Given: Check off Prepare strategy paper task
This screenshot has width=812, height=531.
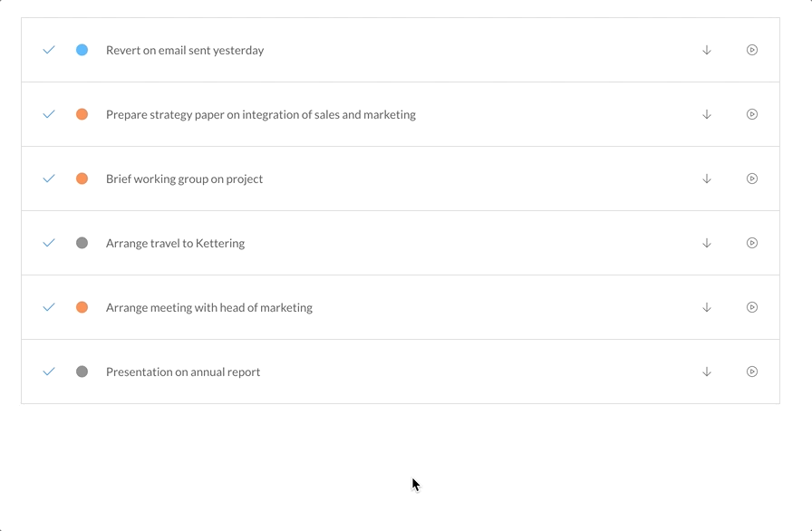Looking at the screenshot, I should [x=49, y=114].
